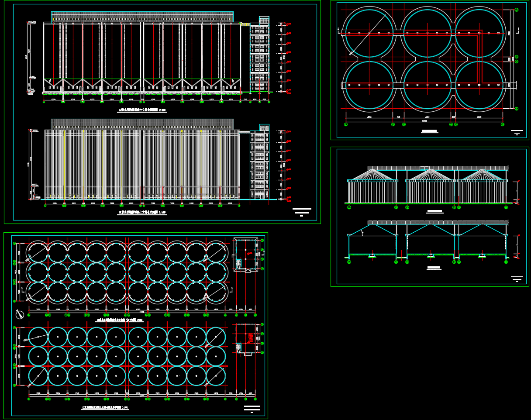This screenshot has width=531, height=420.
Task: Click the 1:100 title under lower elevation
Action: coord(142,213)
